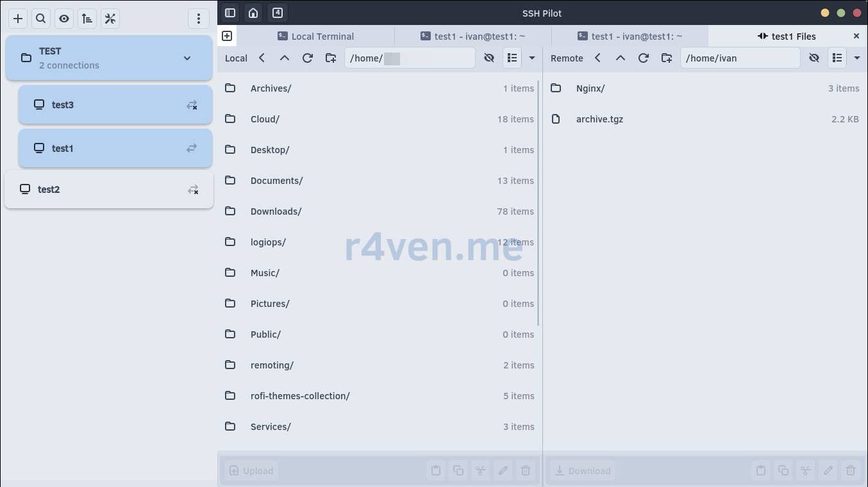The height and width of the screenshot is (487, 868).
Task: Click the add new connection plus icon
Action: (18, 19)
